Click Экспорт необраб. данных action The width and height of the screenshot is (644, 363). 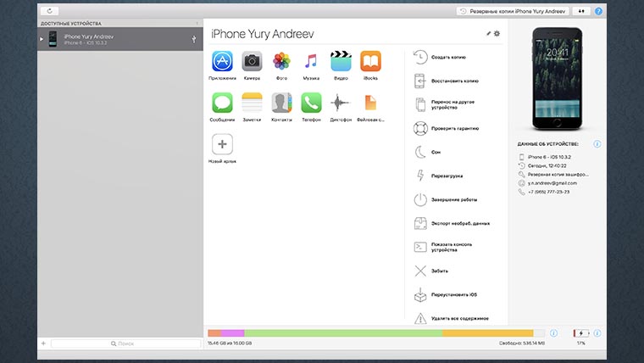(x=452, y=224)
